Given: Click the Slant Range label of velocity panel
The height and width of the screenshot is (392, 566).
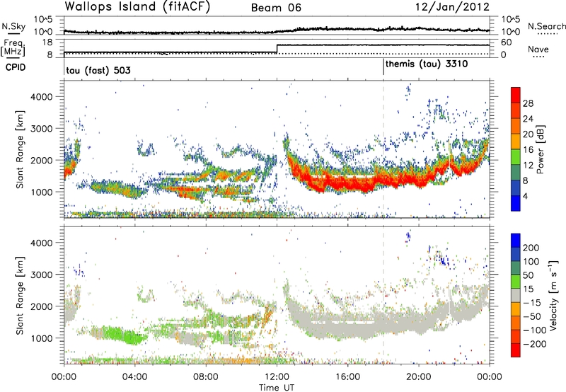Looking at the screenshot, I should pos(20,295).
